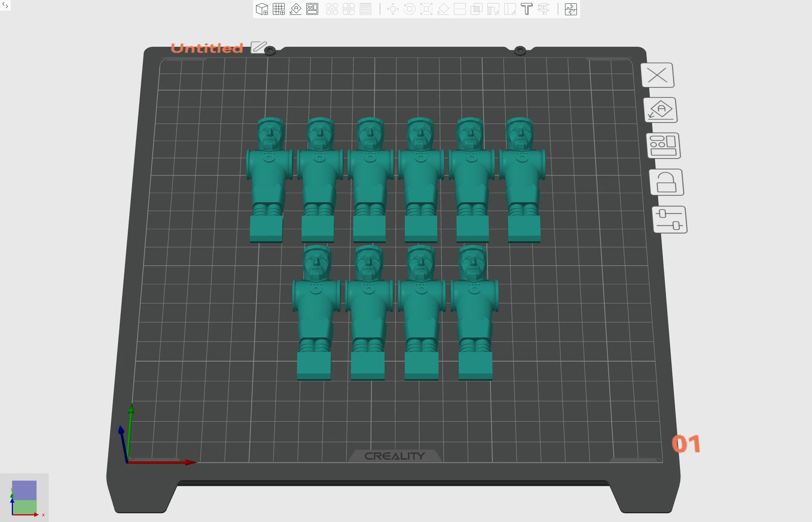Auto orient objects on this plate

coord(661,110)
